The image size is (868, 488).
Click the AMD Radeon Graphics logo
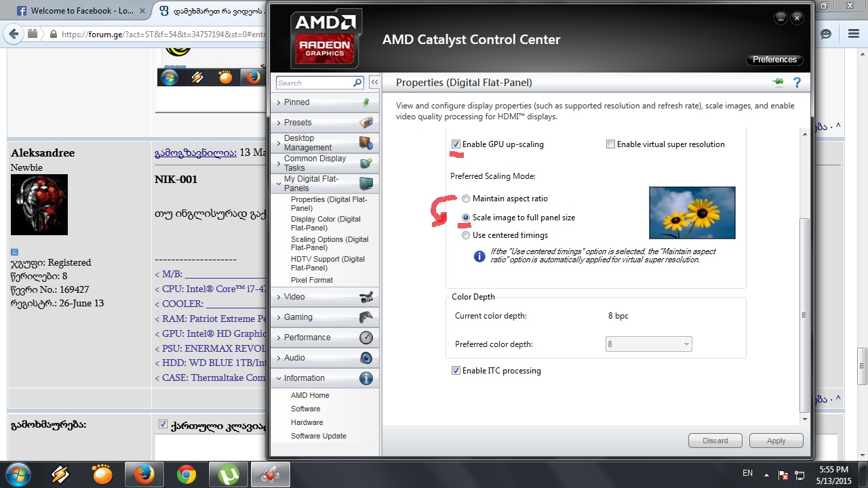[326, 38]
